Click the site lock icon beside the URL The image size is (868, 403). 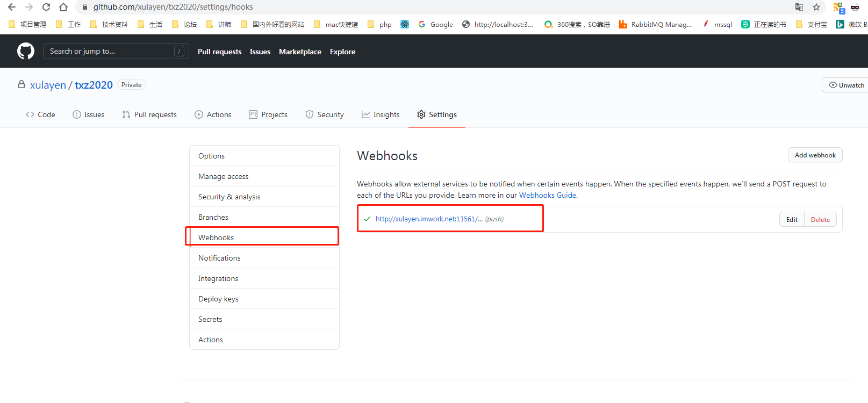[x=84, y=7]
